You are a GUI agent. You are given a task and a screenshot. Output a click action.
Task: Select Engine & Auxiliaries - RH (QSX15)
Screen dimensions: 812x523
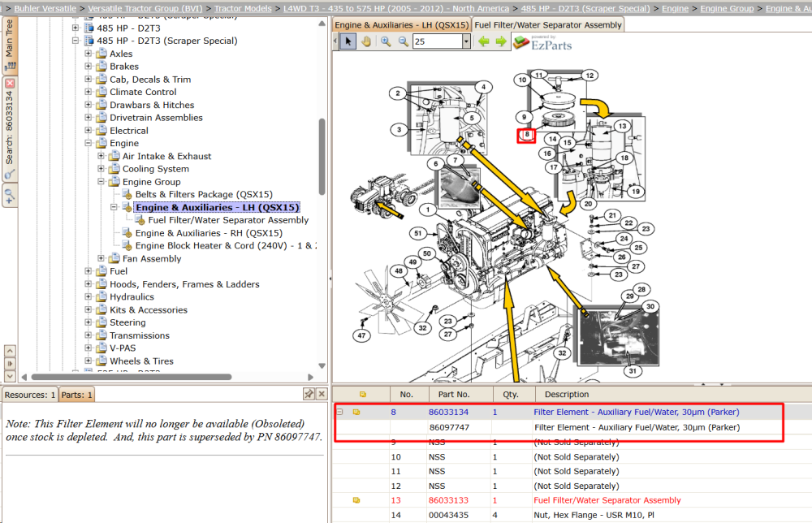(209, 233)
